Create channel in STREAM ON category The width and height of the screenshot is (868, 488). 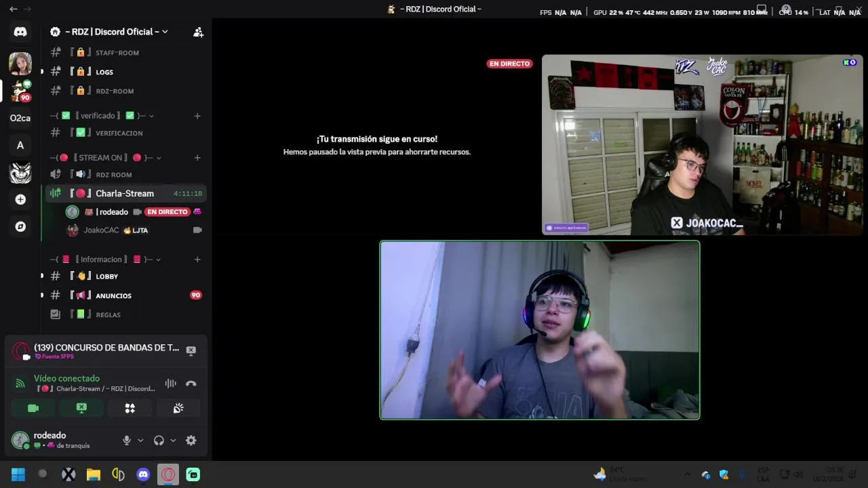point(197,158)
